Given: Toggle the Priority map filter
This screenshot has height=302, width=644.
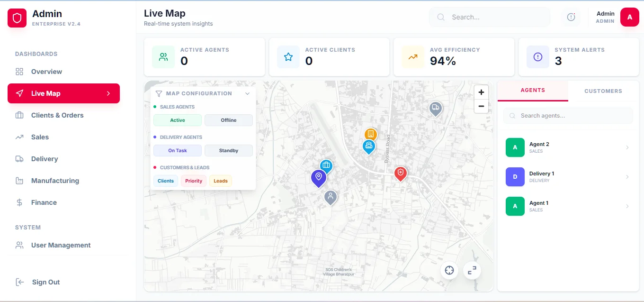Looking at the screenshot, I should [x=194, y=181].
